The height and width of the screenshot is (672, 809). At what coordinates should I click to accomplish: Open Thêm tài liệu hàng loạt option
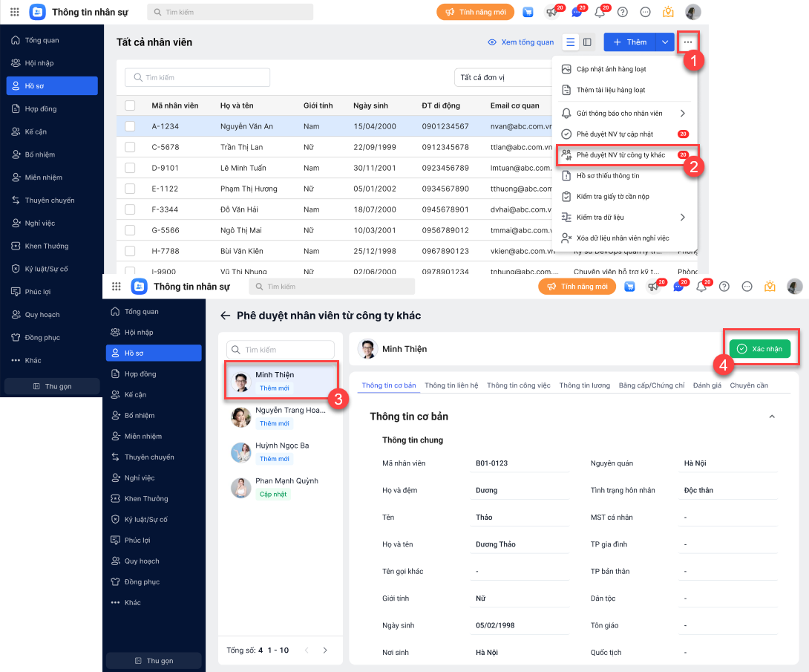click(x=610, y=90)
